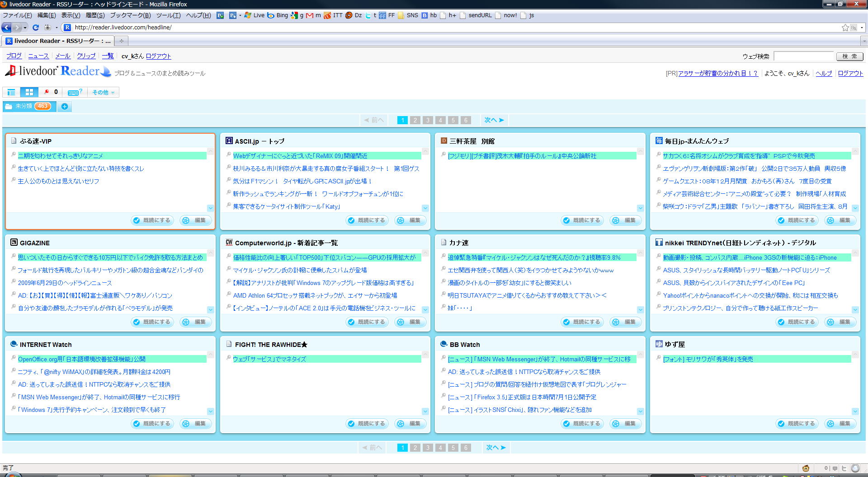
Task: Mark BB Watch feed as read
Action: (x=582, y=424)
